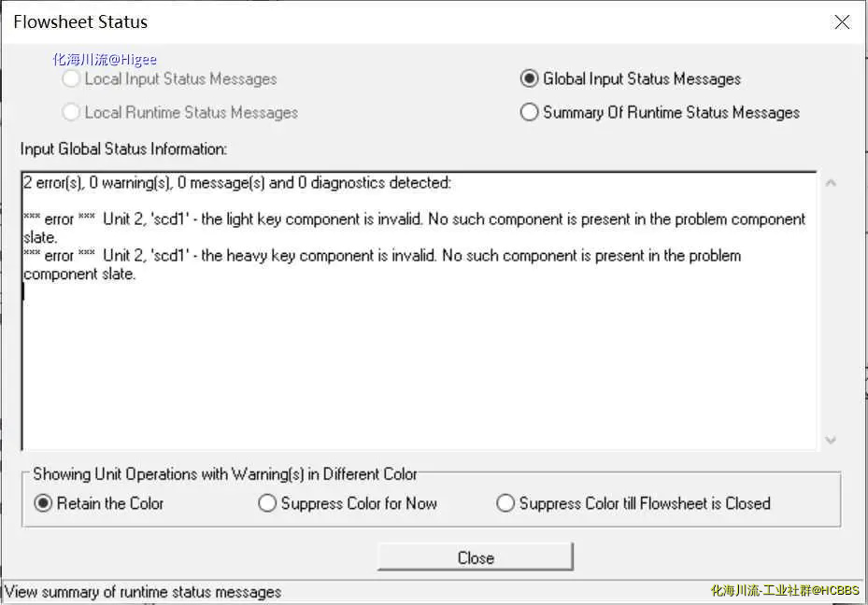Click the light key component error line
This screenshot has width=868, height=605.
click(414, 228)
